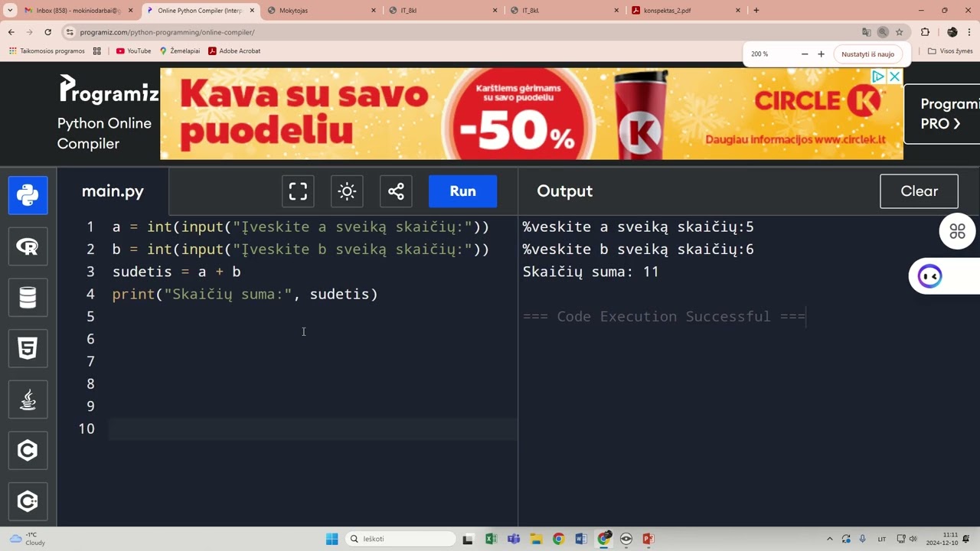The width and height of the screenshot is (980, 551).
Task: Switch to the Inbox Gmail tab
Action: point(77,11)
